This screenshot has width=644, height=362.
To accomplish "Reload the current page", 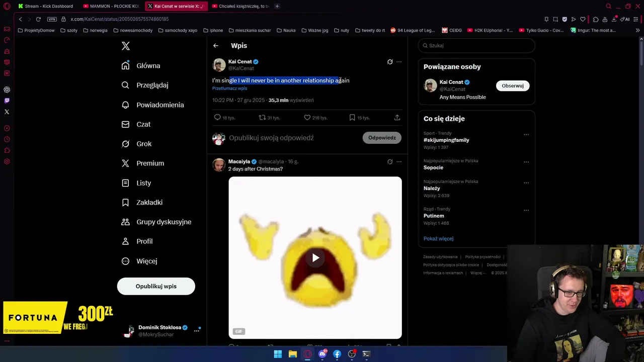I will 38,19.
